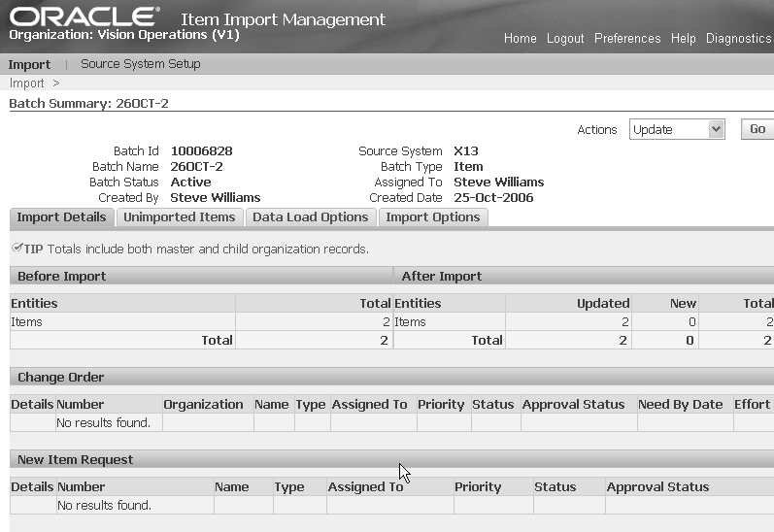Open the Import Options tab

[x=433, y=217]
